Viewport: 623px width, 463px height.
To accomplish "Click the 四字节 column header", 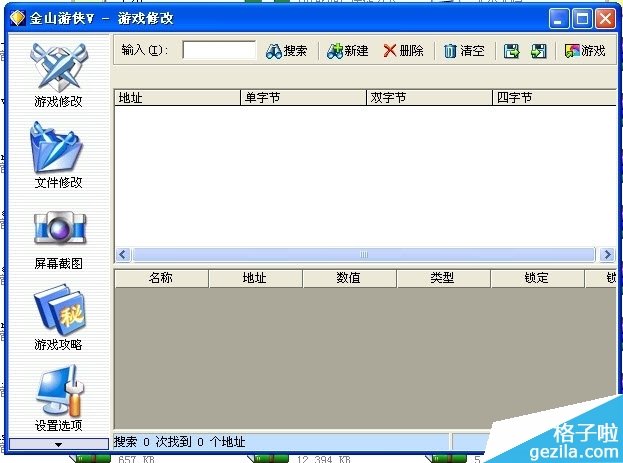I will (x=555, y=98).
